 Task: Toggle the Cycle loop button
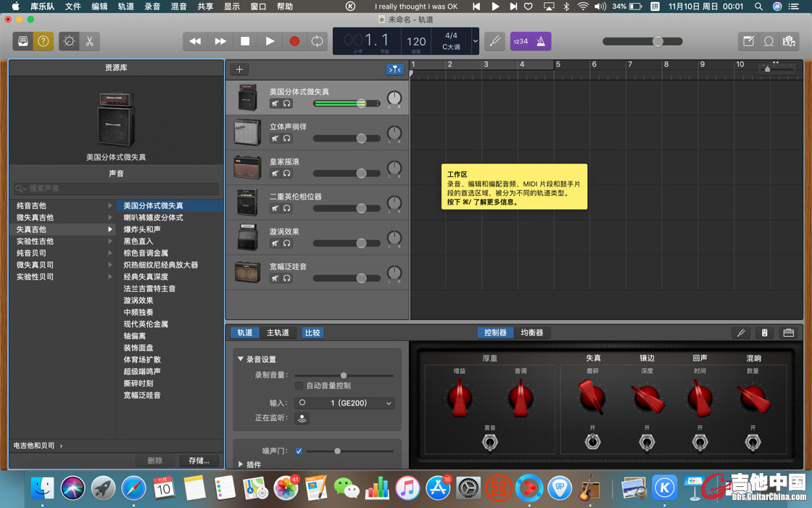pyautogui.click(x=317, y=41)
